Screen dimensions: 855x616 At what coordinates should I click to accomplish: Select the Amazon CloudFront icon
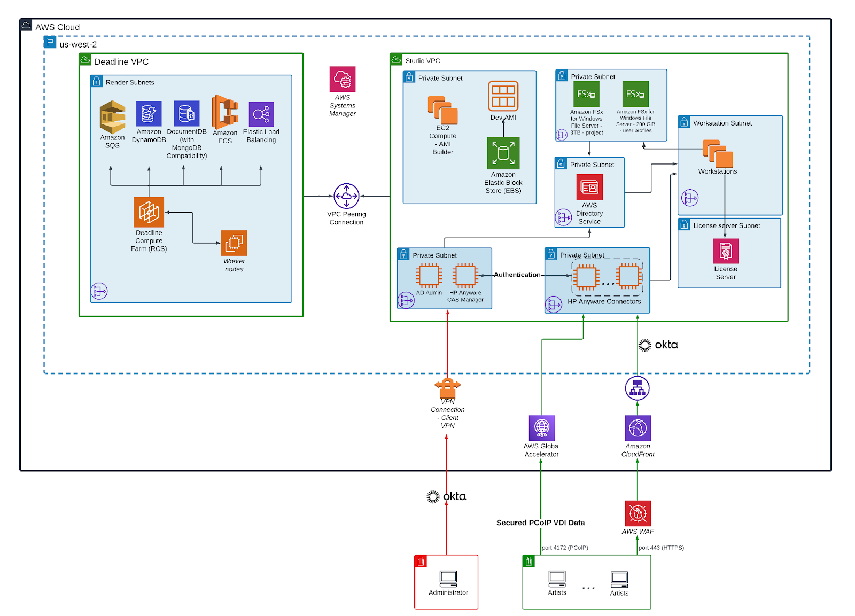[x=637, y=428]
